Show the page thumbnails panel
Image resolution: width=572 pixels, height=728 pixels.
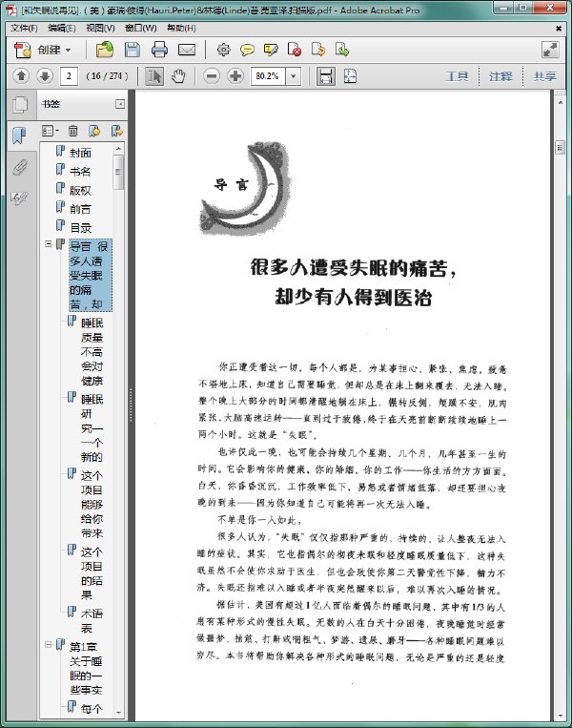(x=19, y=104)
